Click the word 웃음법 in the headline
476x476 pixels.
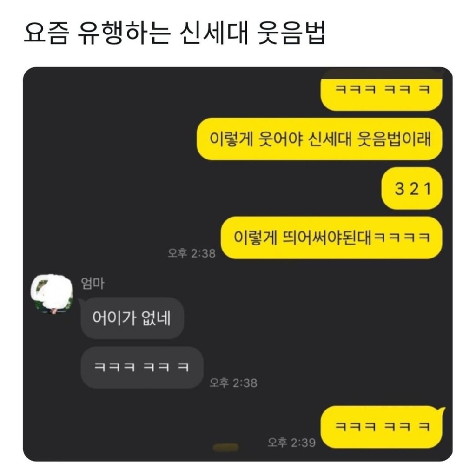[292, 33]
